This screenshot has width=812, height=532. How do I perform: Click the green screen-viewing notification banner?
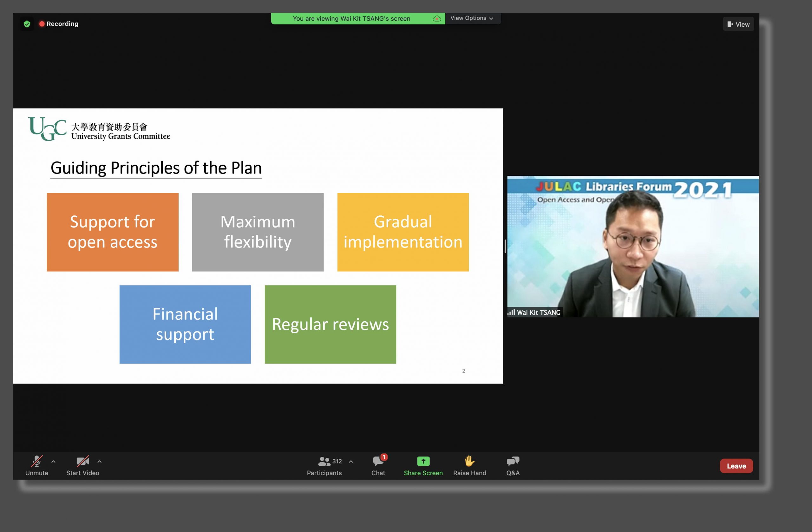[351, 18]
